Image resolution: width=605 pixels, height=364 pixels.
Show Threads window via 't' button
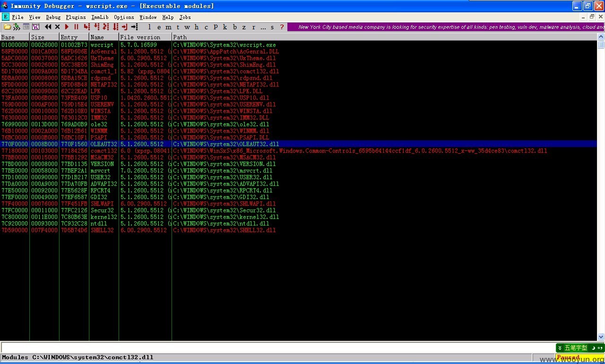(178, 27)
